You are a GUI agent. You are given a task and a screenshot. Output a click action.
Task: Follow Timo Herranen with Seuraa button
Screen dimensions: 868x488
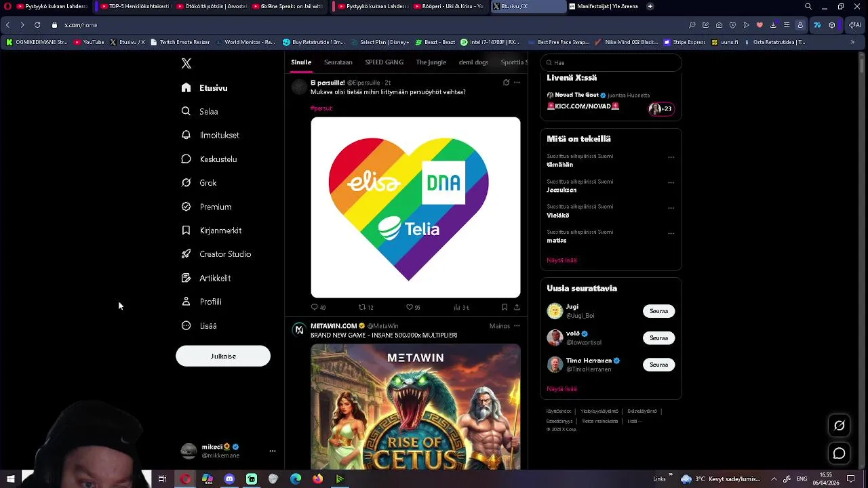coord(658,365)
